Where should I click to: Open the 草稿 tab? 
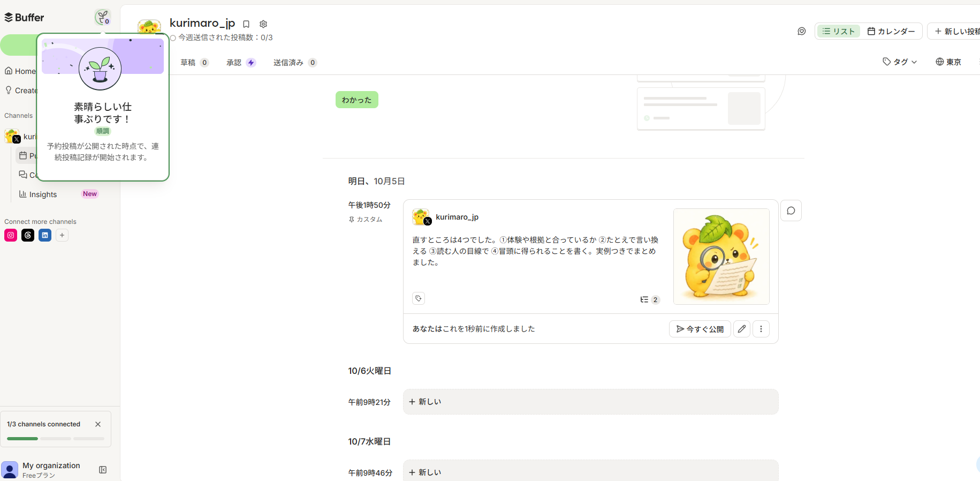(x=194, y=63)
